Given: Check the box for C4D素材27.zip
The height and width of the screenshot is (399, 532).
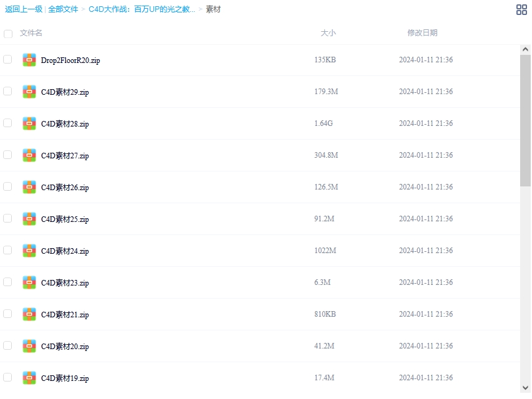Looking at the screenshot, I should click(x=7, y=155).
